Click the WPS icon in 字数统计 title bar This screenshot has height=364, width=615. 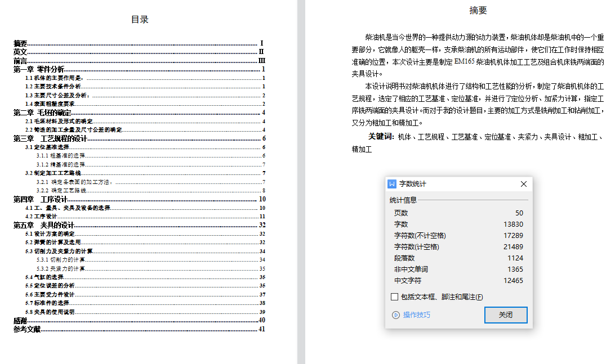[x=393, y=184]
